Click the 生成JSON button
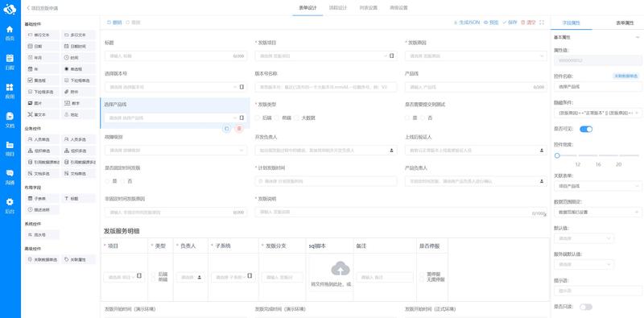This screenshot has width=644, height=318. coord(467,23)
